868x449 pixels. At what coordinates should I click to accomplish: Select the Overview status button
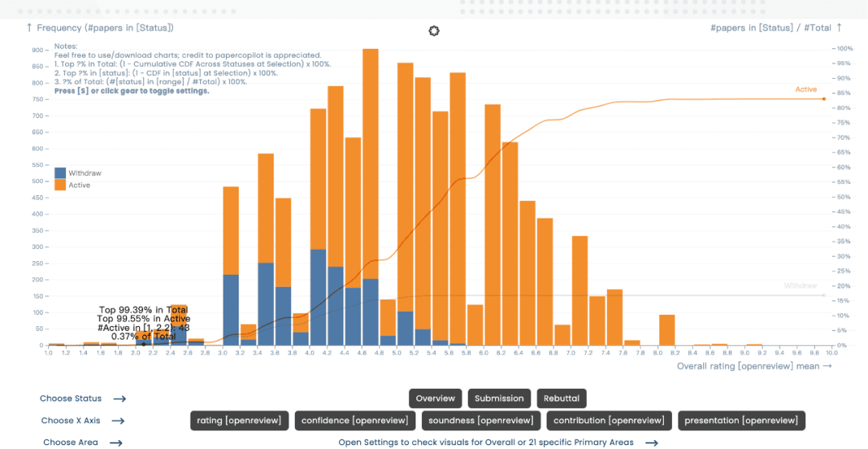click(x=435, y=398)
